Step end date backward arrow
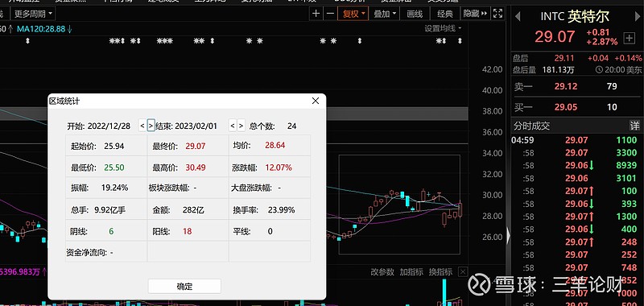This screenshot has width=644, height=306. pyautogui.click(x=233, y=126)
